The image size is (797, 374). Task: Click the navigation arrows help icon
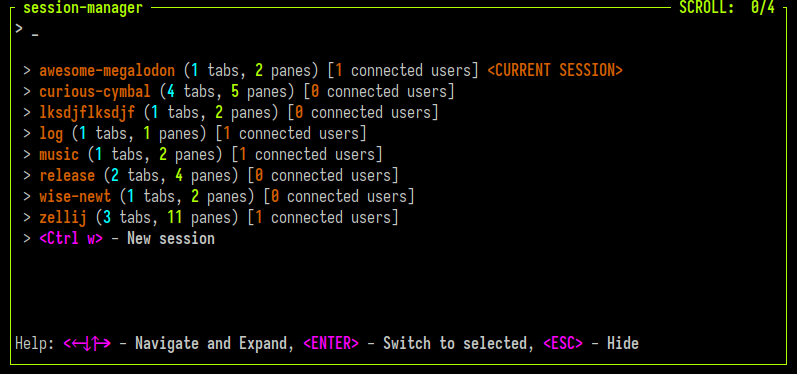pos(87,344)
